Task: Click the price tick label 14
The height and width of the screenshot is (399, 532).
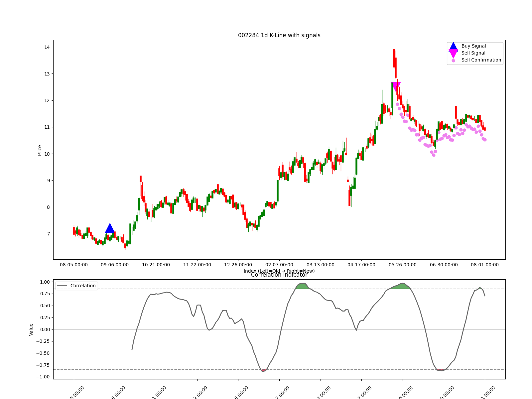Action: [47, 47]
